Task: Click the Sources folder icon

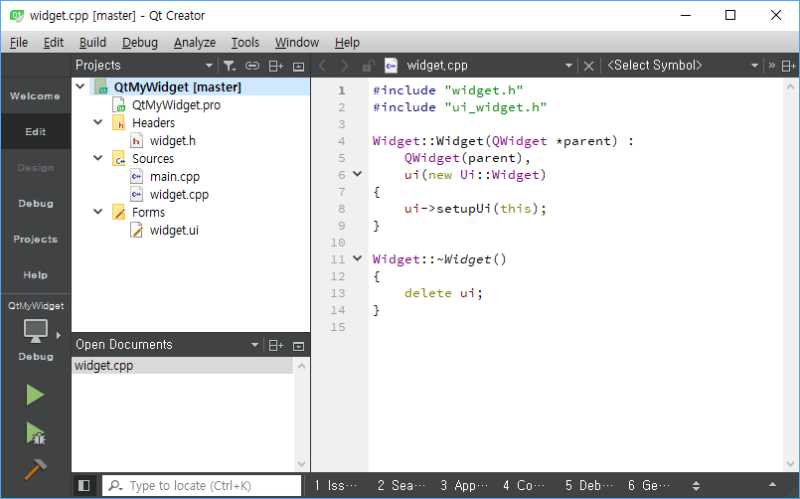Action: click(x=119, y=159)
